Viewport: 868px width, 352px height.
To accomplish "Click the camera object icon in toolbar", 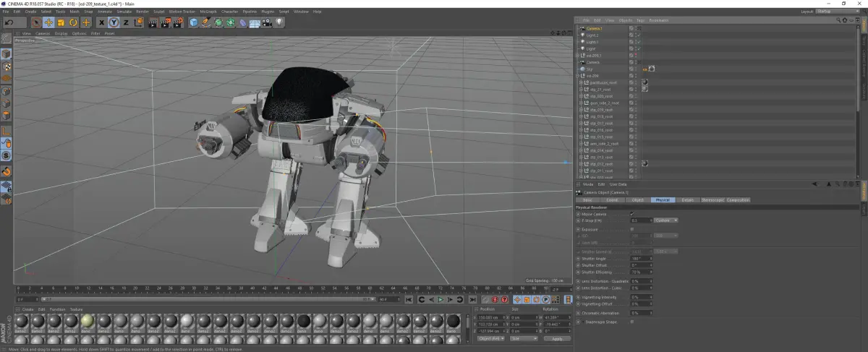I will click(266, 22).
